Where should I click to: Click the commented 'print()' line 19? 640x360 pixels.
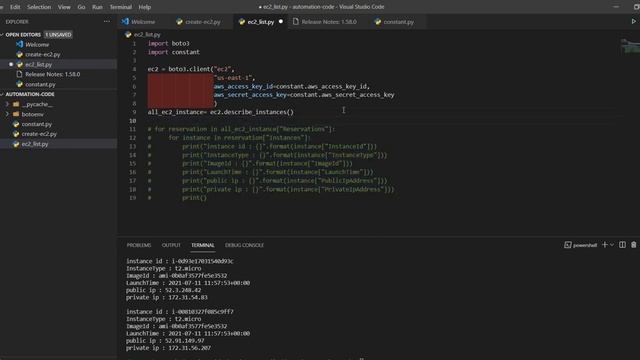tap(194, 198)
